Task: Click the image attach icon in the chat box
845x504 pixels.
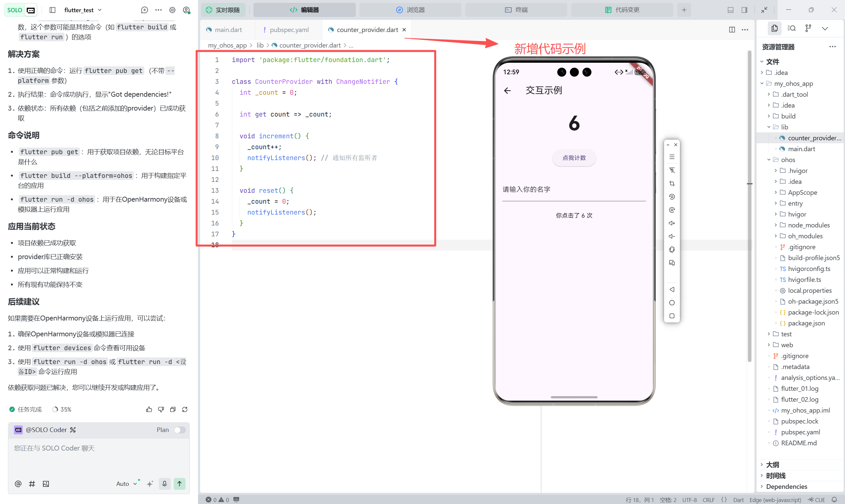Action: 46,484
